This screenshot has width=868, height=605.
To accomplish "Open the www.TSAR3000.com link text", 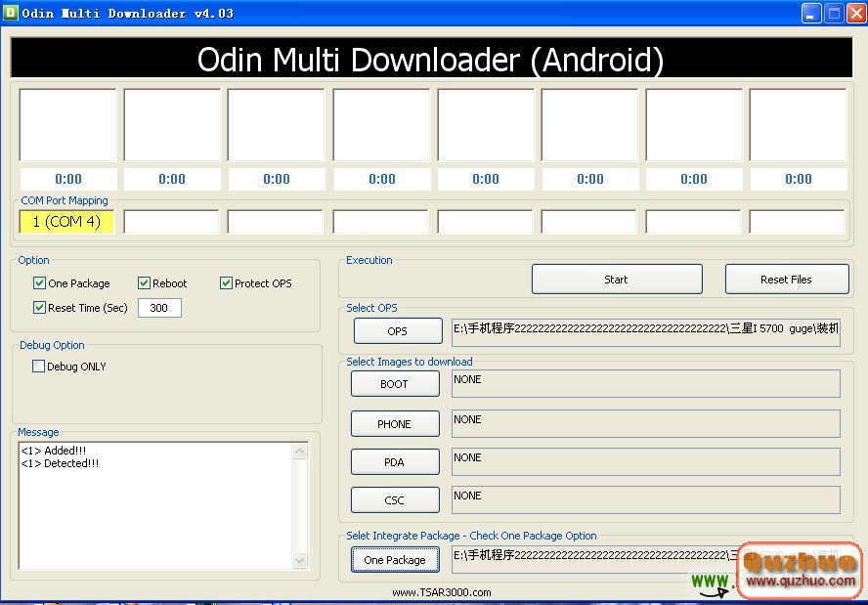I will 441,592.
